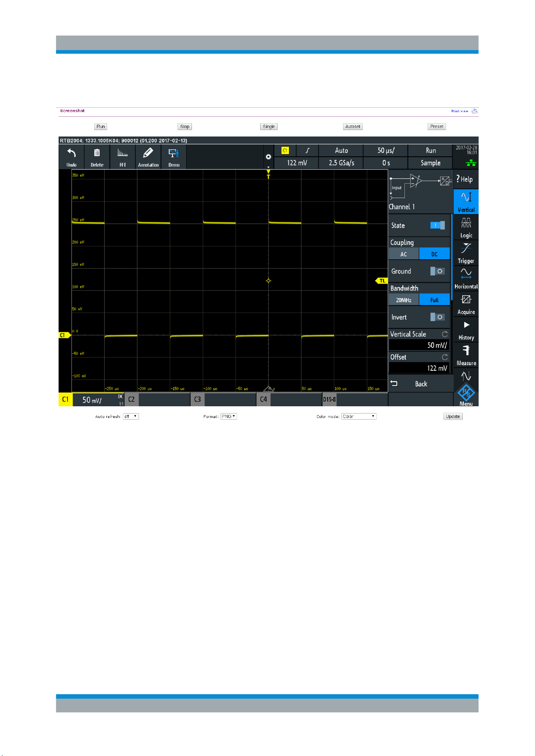Open toolbar settings gear icon
Image resolution: width=535 pixels, height=756 pixels.
[268, 157]
